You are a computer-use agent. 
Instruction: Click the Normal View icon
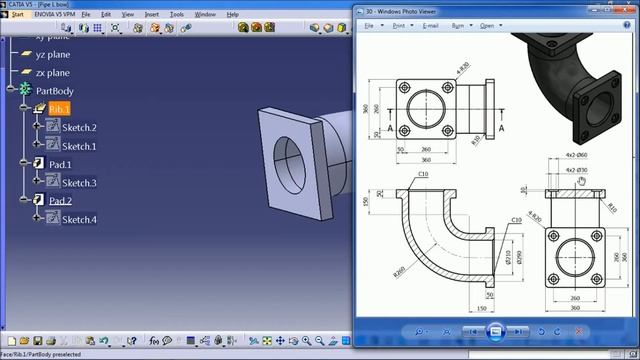[x=333, y=341]
